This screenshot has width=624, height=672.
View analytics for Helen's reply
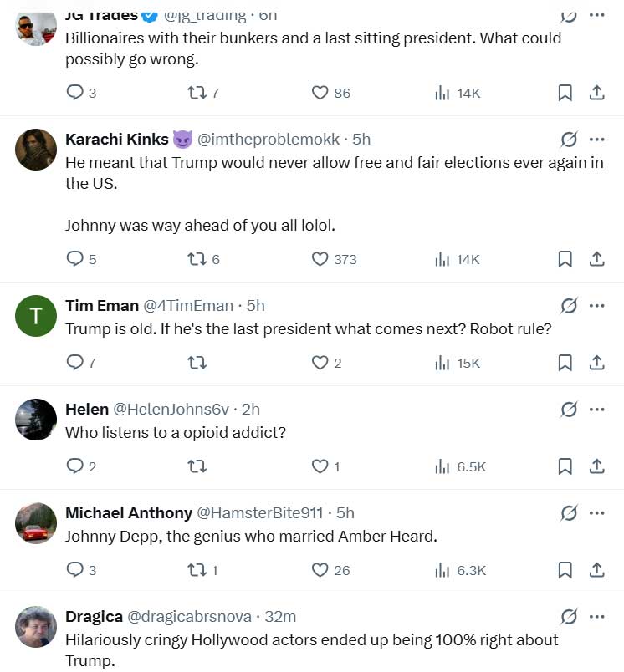(442, 466)
